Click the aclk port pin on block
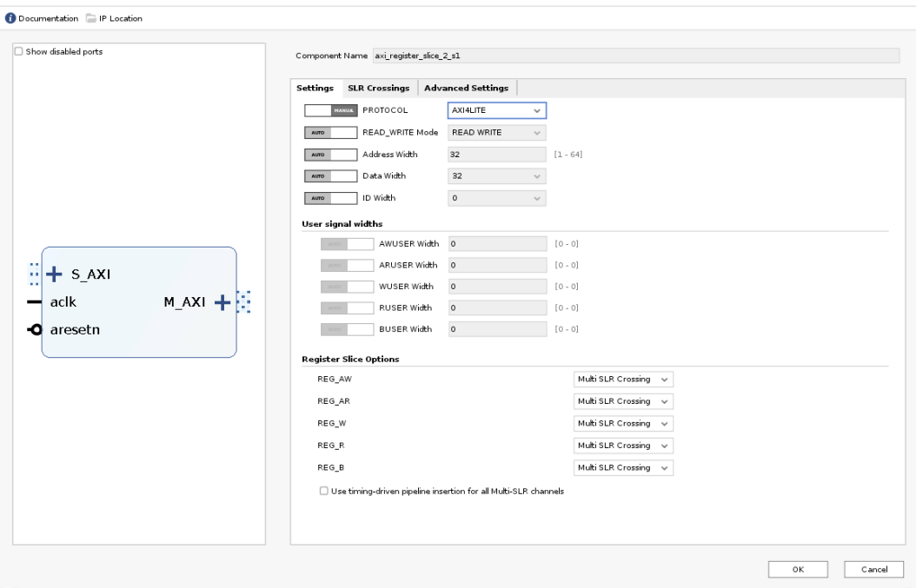The width and height of the screenshot is (916, 588). tap(34, 301)
